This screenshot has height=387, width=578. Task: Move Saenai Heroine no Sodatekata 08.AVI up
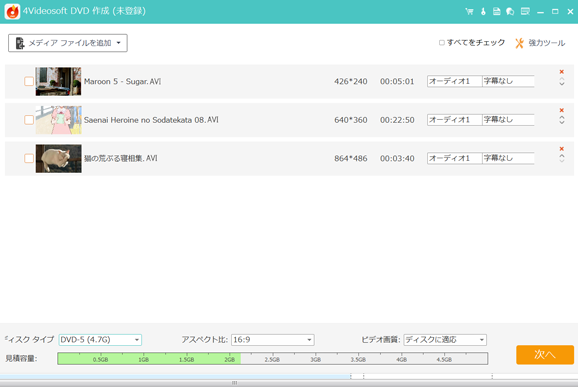[562, 117]
